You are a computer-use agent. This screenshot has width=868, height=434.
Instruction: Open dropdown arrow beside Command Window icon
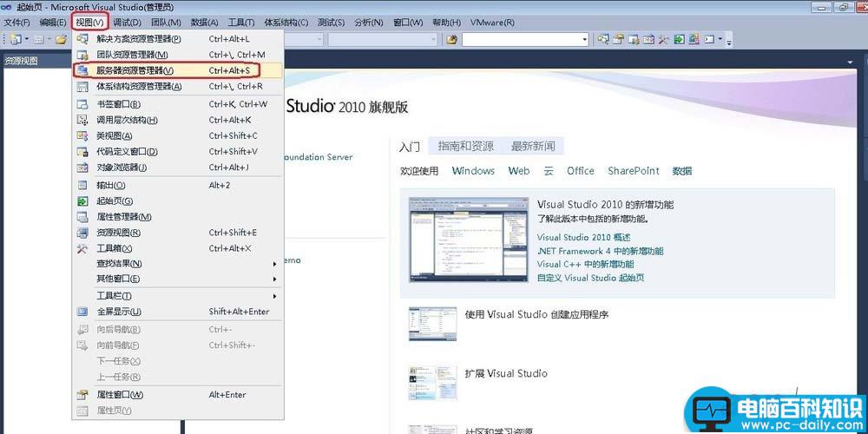point(720,39)
